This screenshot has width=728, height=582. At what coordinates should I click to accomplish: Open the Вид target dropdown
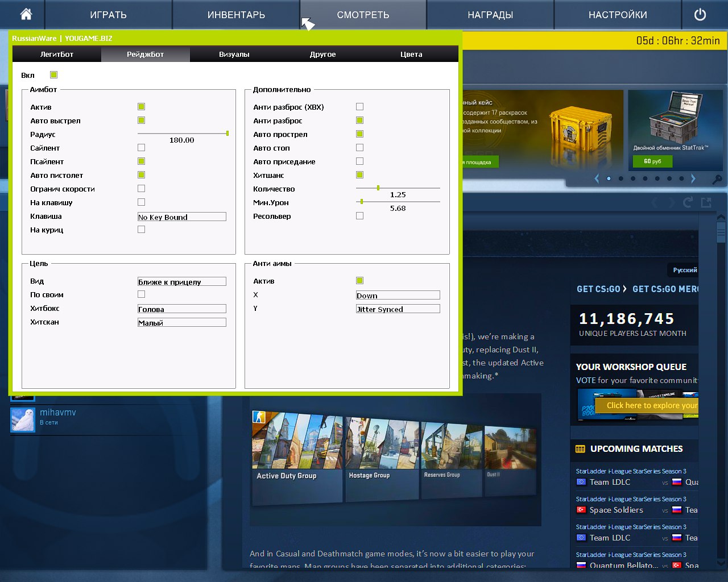182,281
